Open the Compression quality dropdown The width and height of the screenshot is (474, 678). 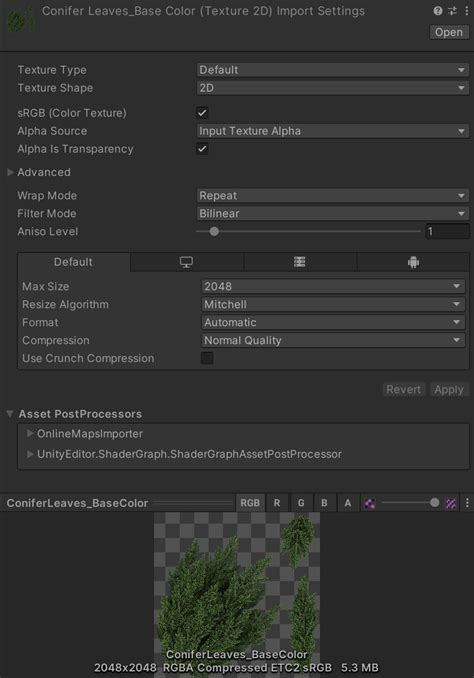point(333,341)
